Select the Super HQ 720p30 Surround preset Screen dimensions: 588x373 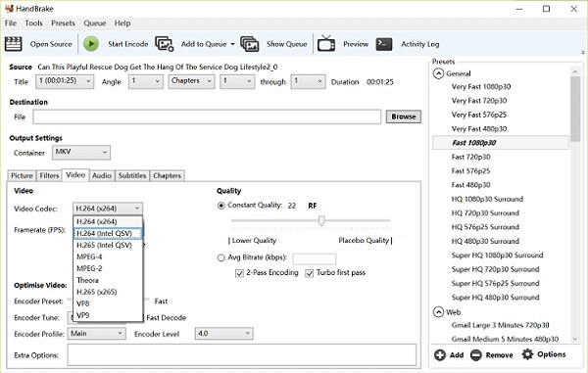(x=495, y=269)
